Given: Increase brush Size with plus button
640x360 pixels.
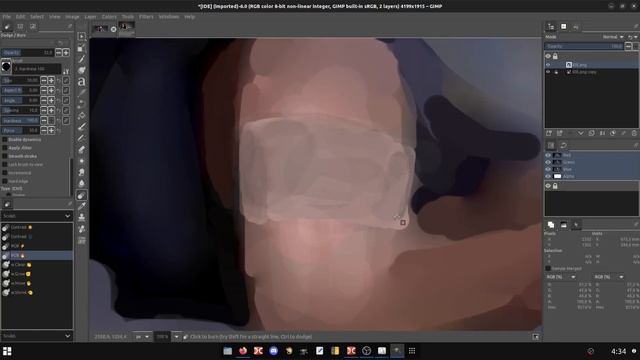Looking at the screenshot, I should click(x=51, y=81).
